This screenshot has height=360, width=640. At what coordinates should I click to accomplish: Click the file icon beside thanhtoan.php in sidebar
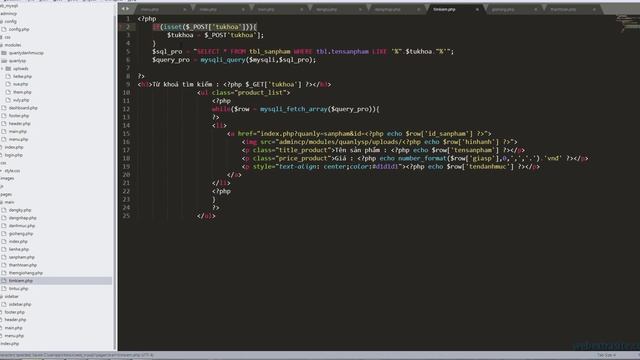click(4, 265)
